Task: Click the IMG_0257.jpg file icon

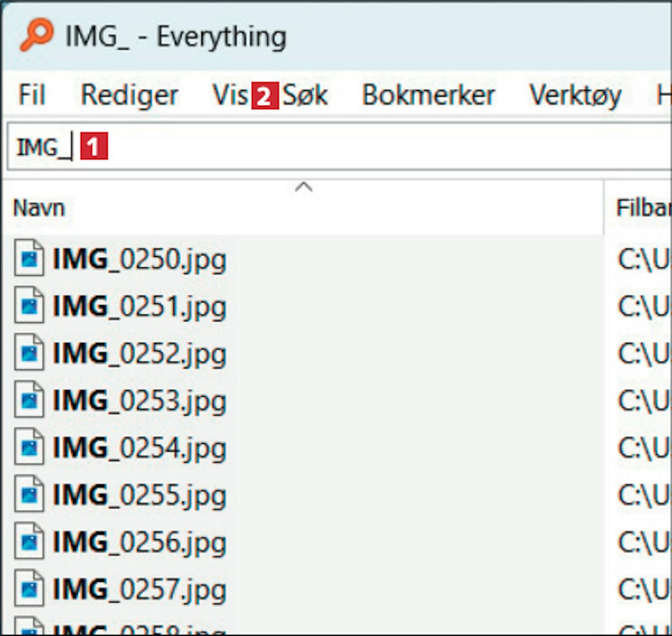Action: 29,588
